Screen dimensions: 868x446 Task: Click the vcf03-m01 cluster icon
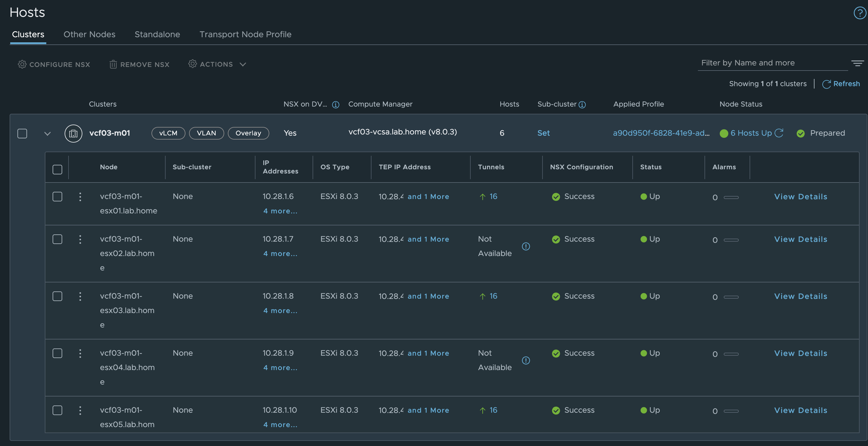(73, 134)
